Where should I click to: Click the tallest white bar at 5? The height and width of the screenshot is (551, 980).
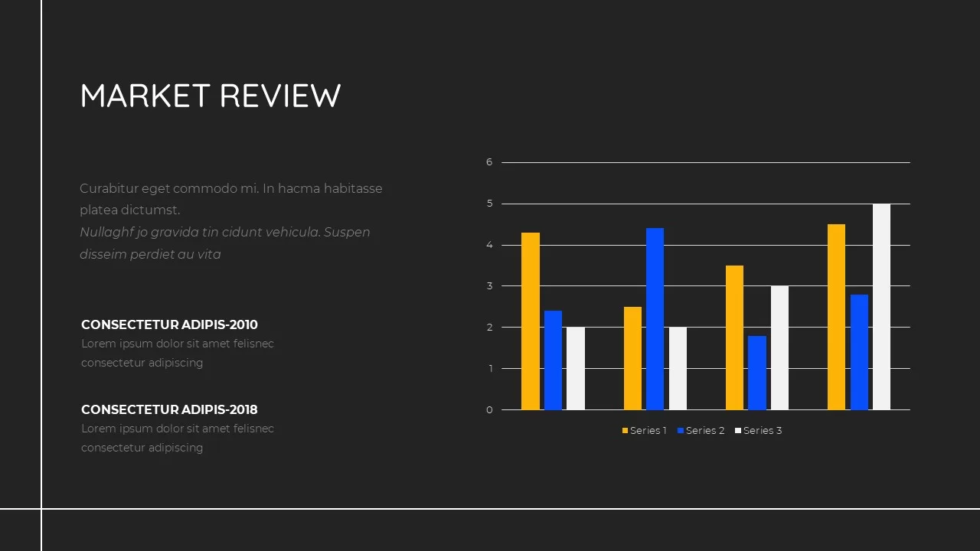point(882,307)
